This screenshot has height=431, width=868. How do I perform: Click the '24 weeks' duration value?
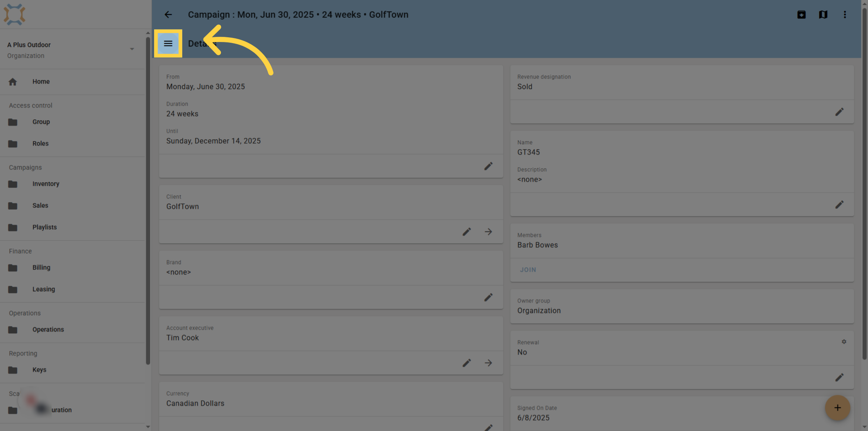[x=182, y=114]
